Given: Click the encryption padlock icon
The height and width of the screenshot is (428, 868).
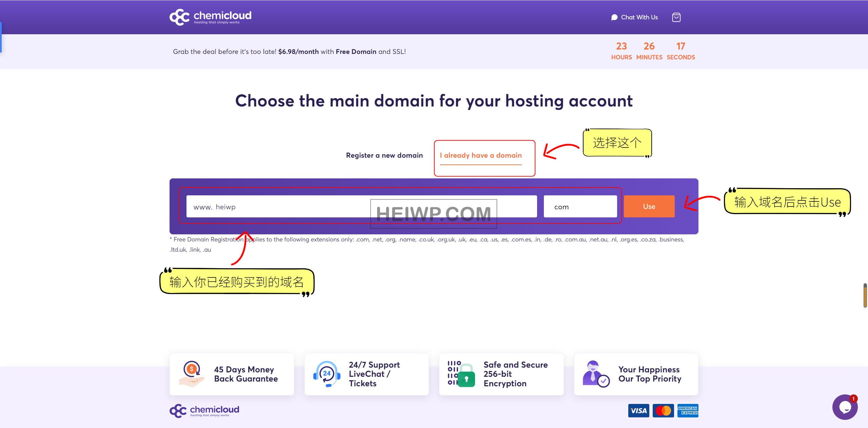Looking at the screenshot, I should [x=461, y=374].
